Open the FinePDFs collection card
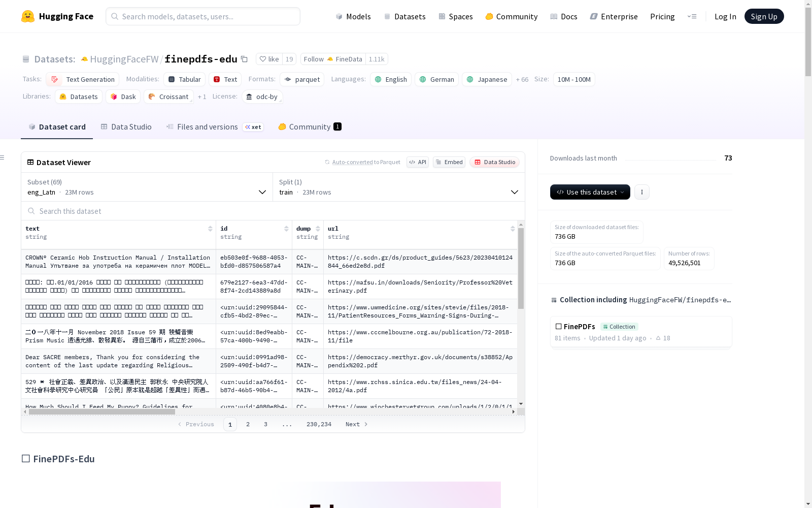Viewport: 812px width, 508px height. pos(640,332)
